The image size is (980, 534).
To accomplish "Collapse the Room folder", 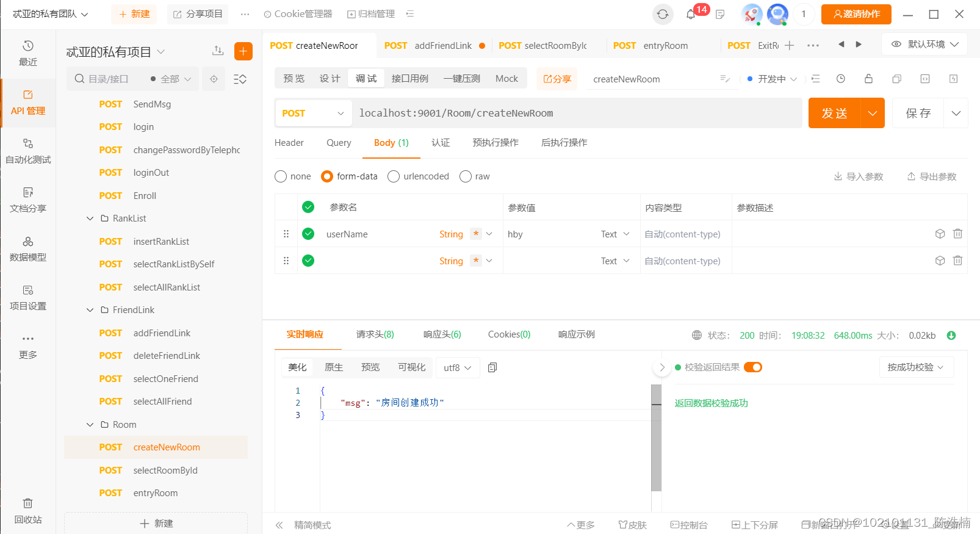I will (x=90, y=425).
